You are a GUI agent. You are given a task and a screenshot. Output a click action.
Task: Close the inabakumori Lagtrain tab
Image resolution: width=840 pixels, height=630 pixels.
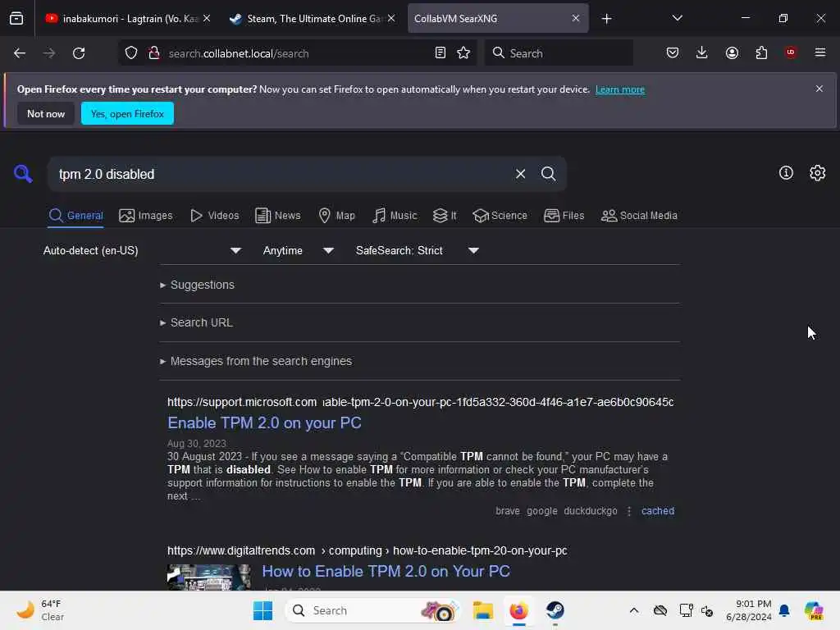click(207, 18)
